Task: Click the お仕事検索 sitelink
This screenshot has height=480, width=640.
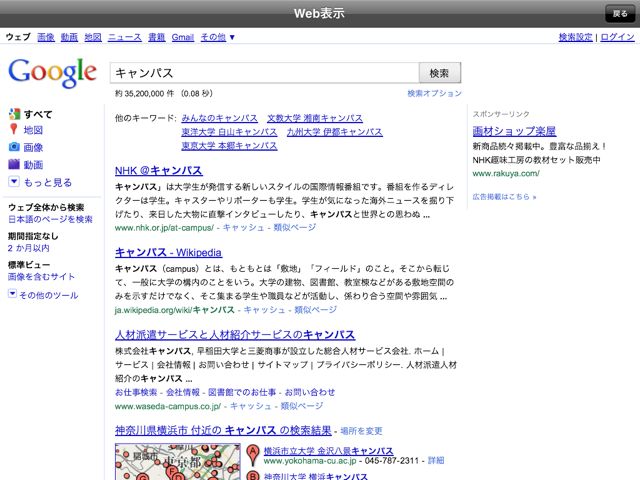Action: tap(136, 392)
